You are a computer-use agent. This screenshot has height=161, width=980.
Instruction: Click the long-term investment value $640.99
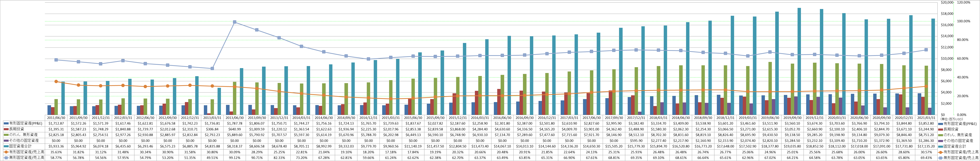(x=235, y=129)
